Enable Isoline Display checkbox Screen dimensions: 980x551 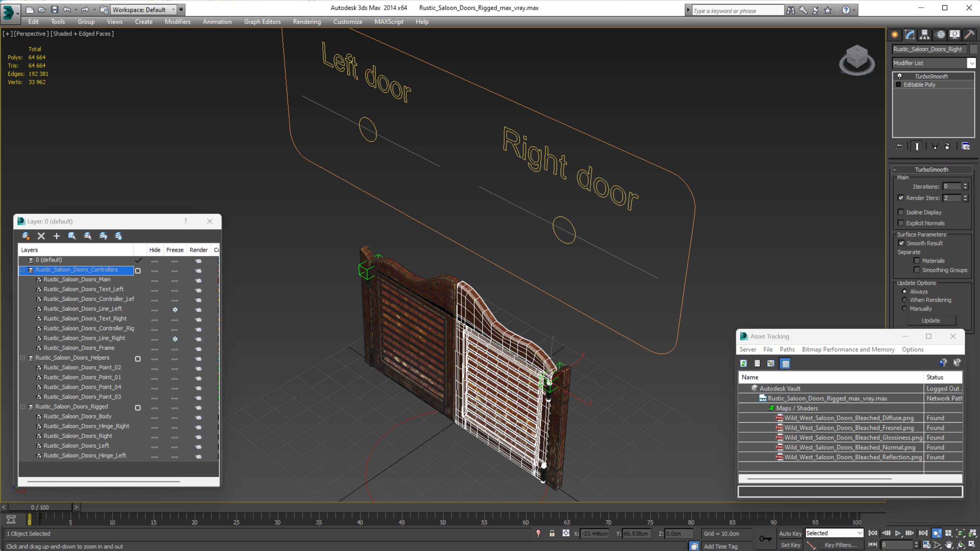pyautogui.click(x=901, y=212)
